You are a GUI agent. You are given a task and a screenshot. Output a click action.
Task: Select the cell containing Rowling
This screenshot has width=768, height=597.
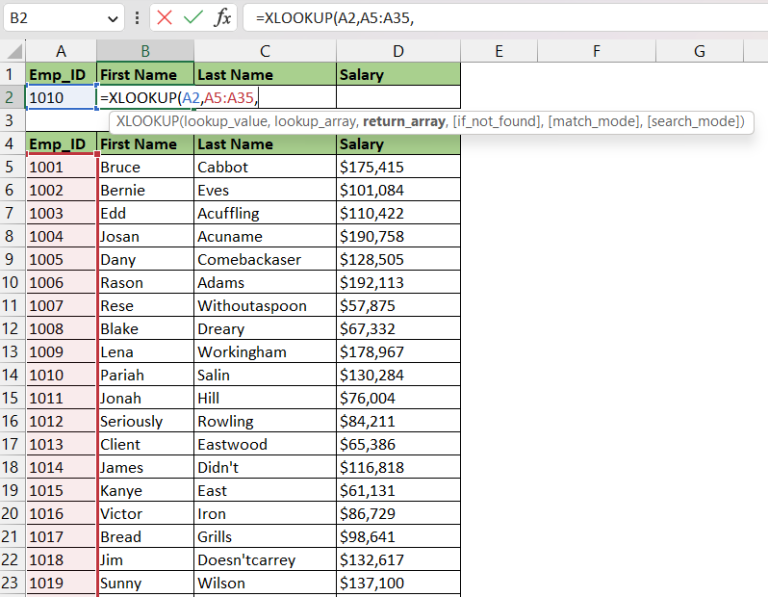pos(265,421)
